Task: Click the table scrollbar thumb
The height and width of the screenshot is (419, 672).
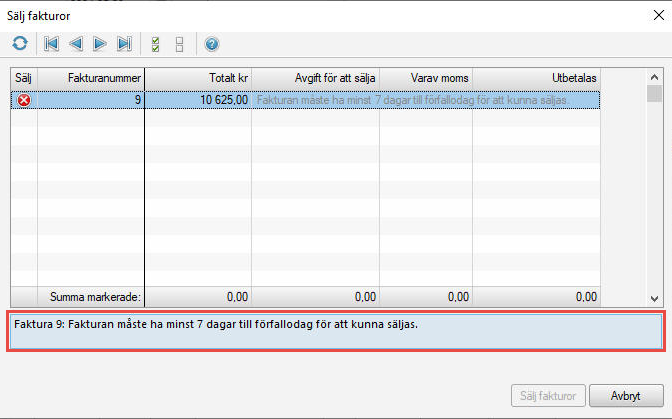Action: (654, 94)
